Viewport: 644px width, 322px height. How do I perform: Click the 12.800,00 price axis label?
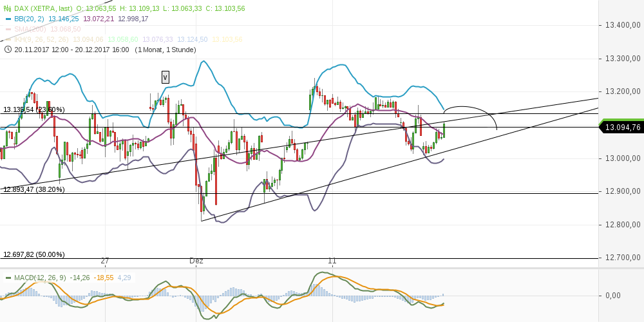(623, 225)
